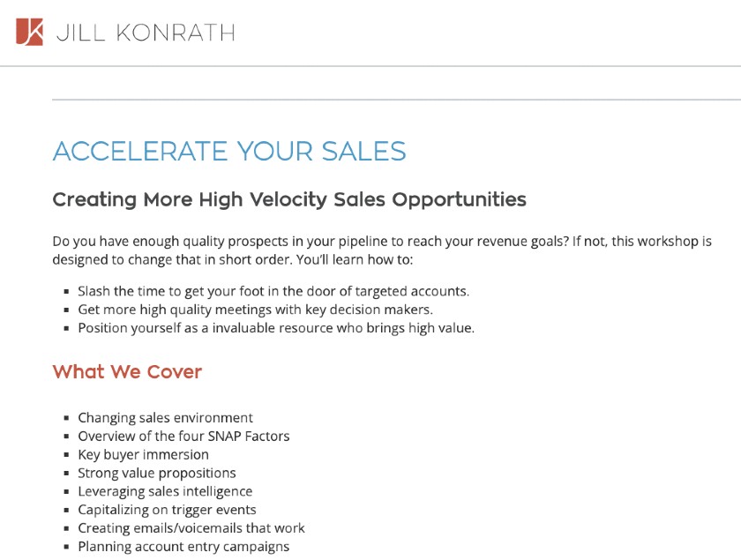The image size is (741, 560).
Task: Click the Creating More High Velocity subtitle
Action: 289,199
